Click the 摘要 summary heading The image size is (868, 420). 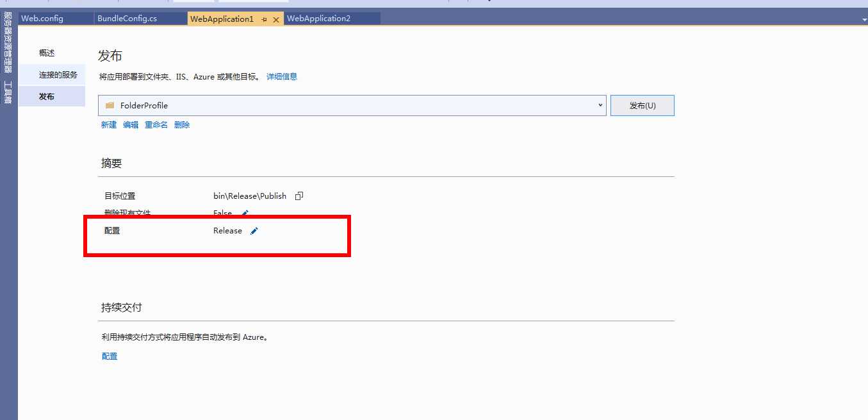tap(111, 164)
